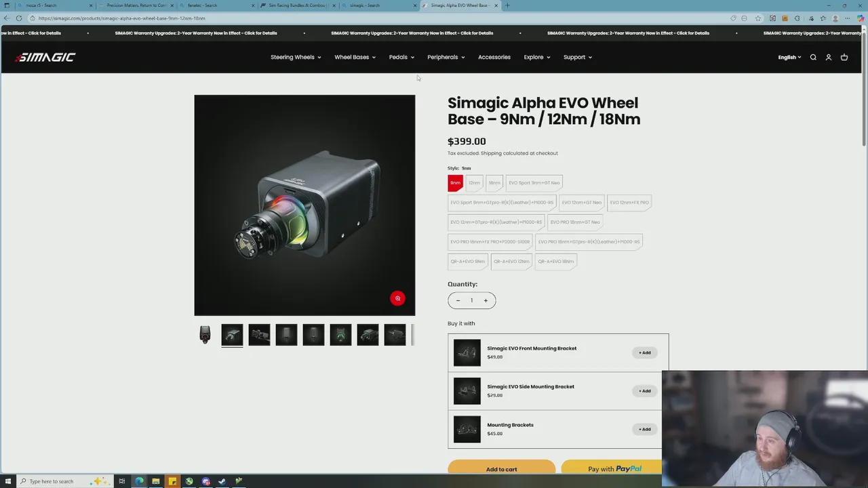Select the third gallery thumbnail
Image resolution: width=868 pixels, height=488 pixels.
click(x=259, y=335)
